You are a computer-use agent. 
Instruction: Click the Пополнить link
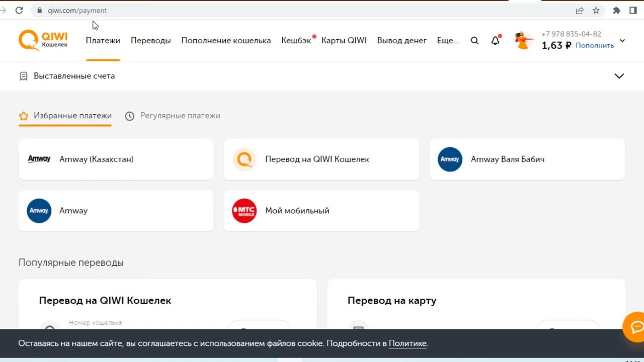[595, 45]
